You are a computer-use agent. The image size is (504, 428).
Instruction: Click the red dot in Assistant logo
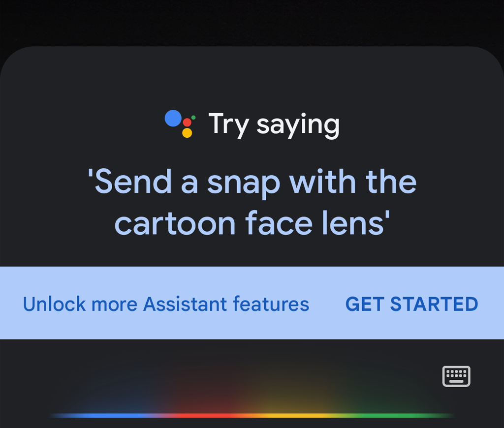(187, 122)
